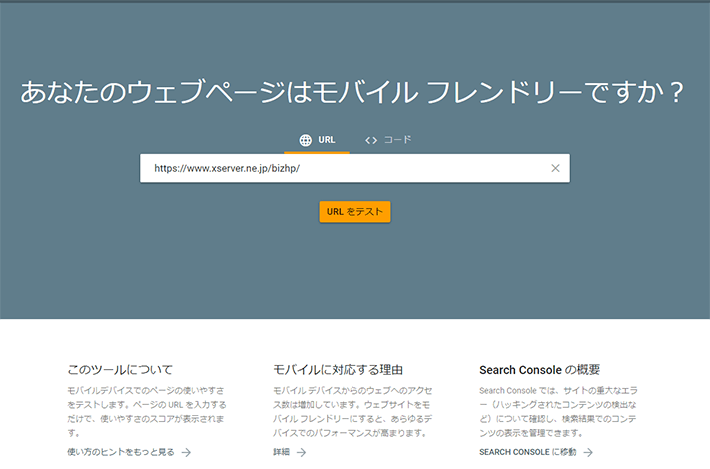Image resolution: width=710 pixels, height=469 pixels.
Task: Click the モバイルデバイスでのページの description paragraph
Action: 147,412
